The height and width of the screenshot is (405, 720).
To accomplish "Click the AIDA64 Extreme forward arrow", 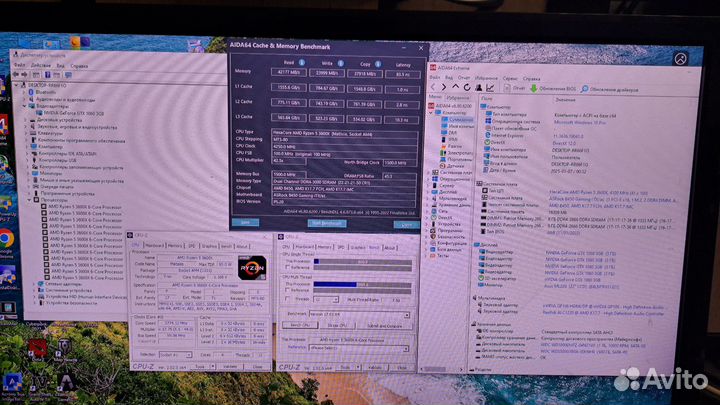I will point(444,87).
